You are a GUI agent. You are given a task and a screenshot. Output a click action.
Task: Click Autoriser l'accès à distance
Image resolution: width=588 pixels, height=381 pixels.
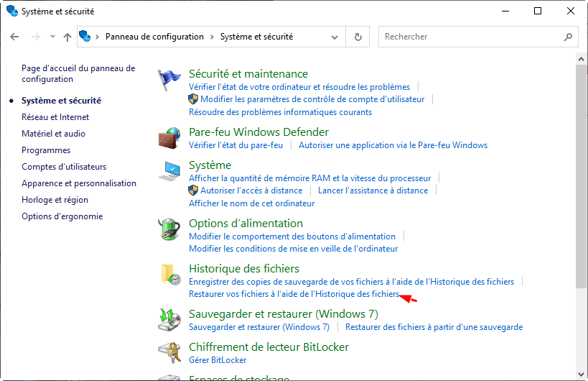point(251,190)
